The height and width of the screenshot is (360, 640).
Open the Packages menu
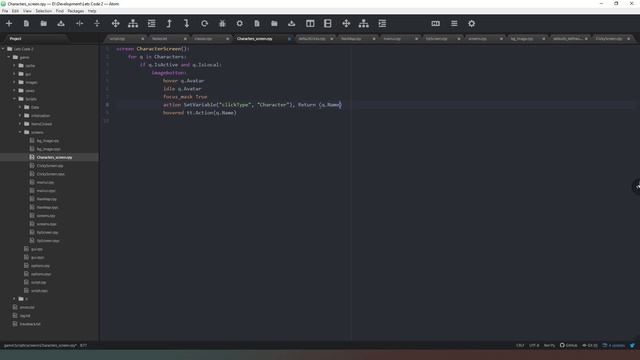[76, 11]
